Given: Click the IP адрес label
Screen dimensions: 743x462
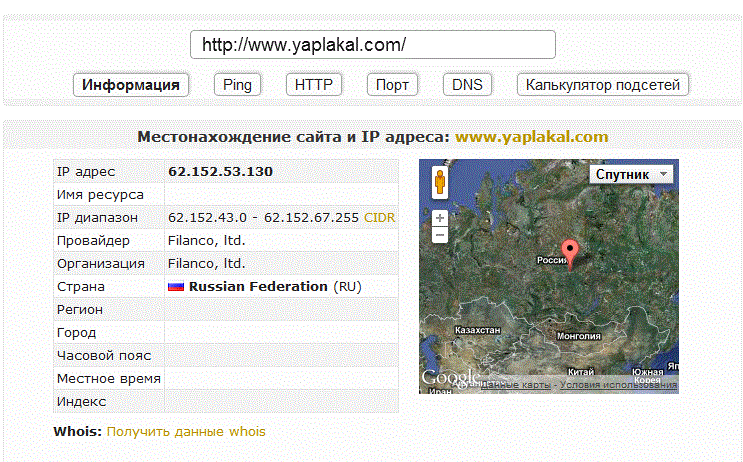Looking at the screenshot, I should pyautogui.click(x=86, y=172).
